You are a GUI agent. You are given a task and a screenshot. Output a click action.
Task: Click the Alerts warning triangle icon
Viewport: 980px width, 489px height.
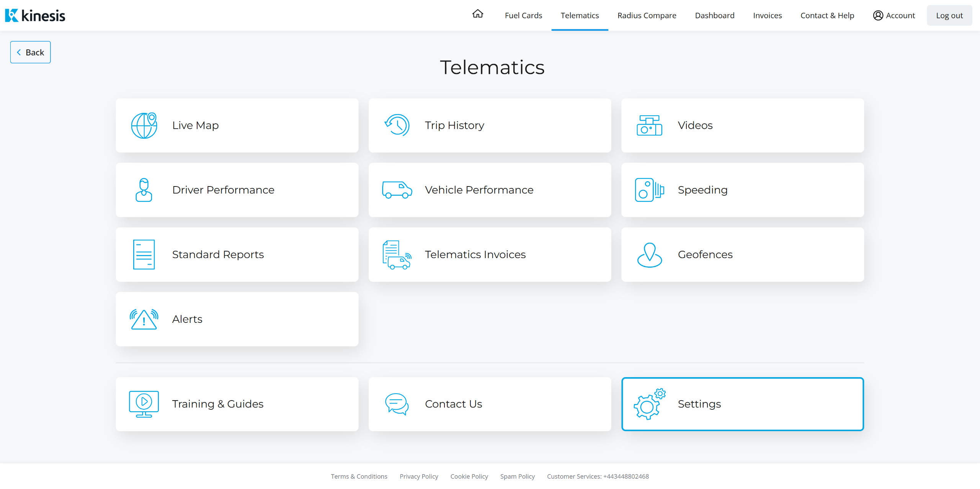tap(144, 319)
